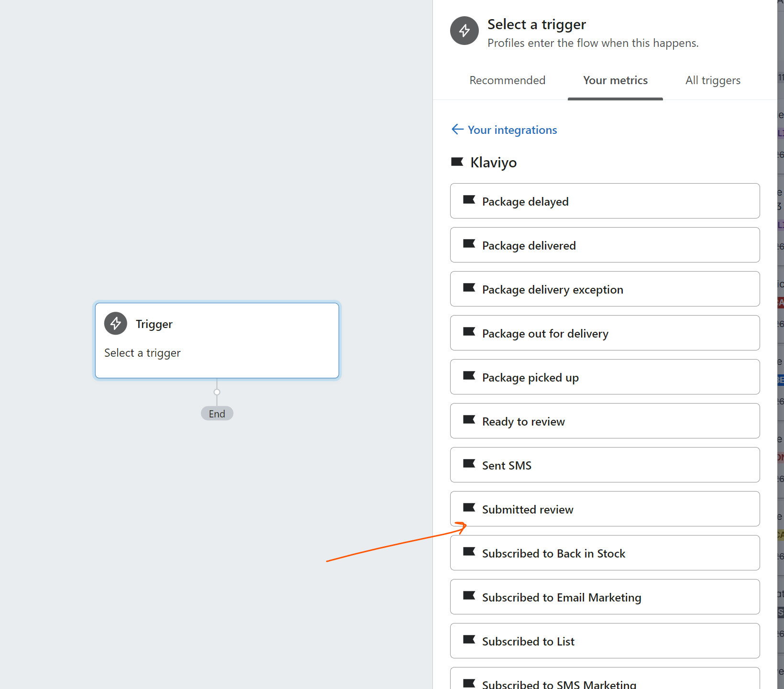Click the lightning icon on the Trigger card
The image size is (784, 689).
tap(116, 324)
